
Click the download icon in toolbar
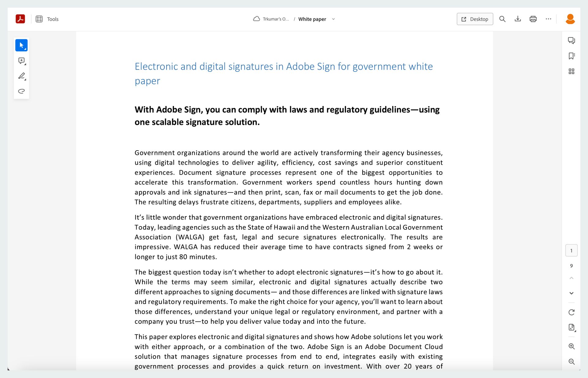click(x=518, y=19)
